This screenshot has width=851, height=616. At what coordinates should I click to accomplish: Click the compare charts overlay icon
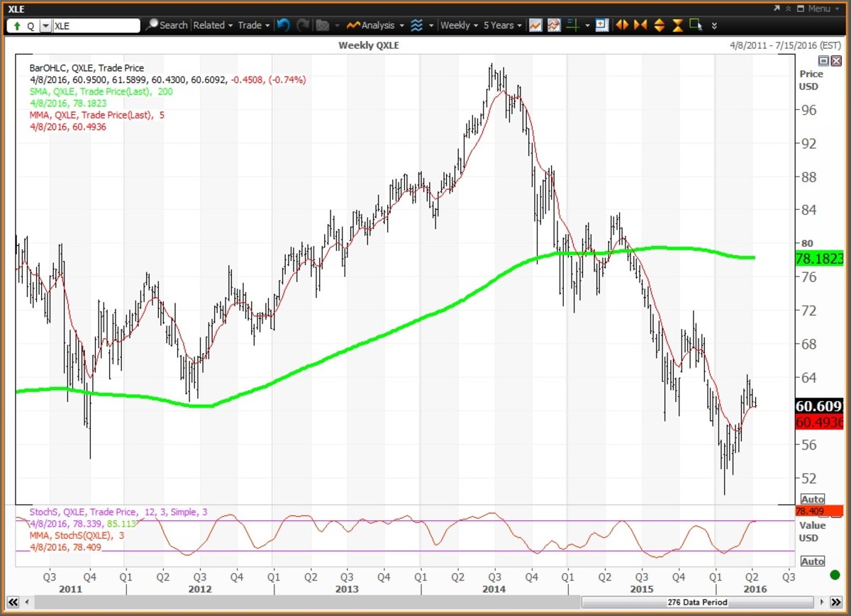(555, 25)
